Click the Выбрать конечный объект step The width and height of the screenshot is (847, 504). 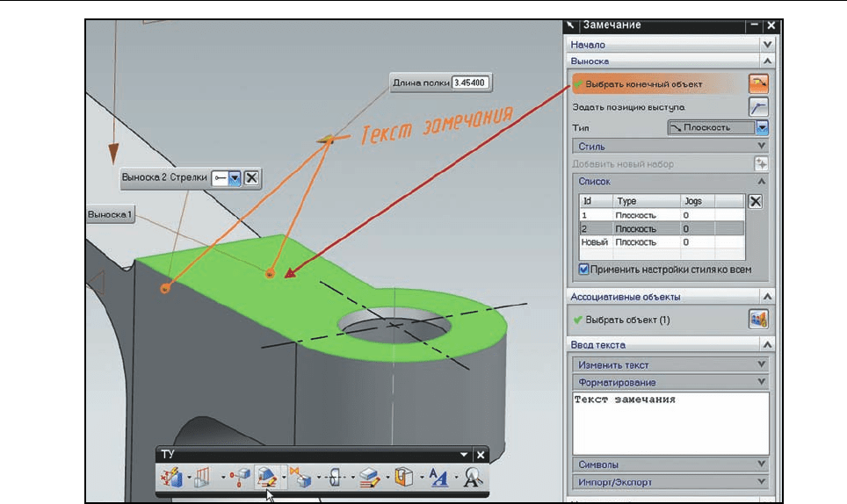659,83
